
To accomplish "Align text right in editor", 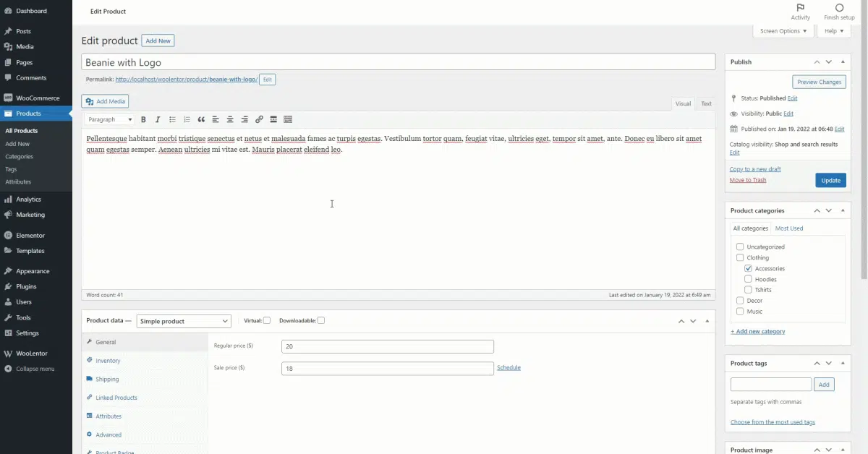I will coord(244,119).
